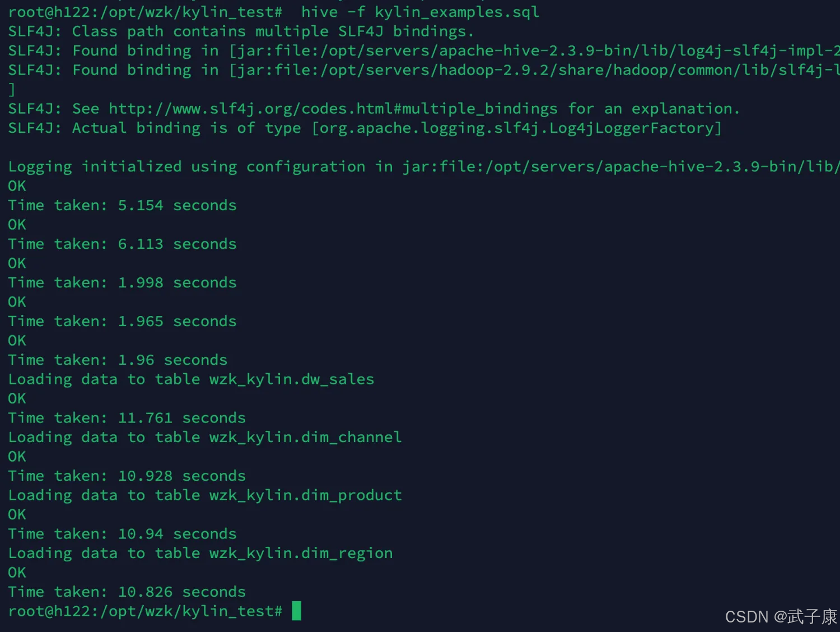The height and width of the screenshot is (632, 840).
Task: Click the "Logging initialized using configuration" line
Action: (x=186, y=166)
